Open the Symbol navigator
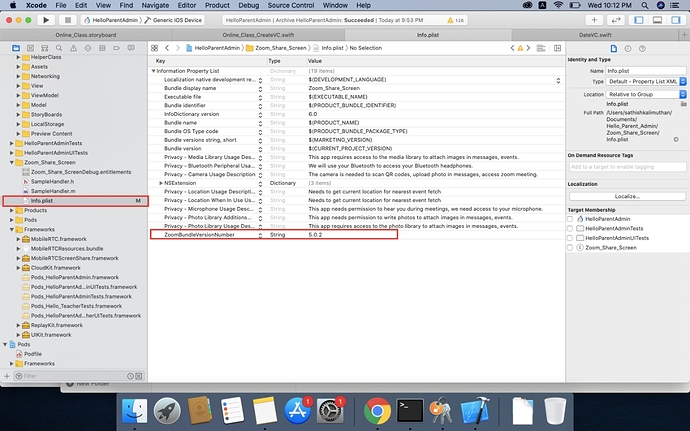 tap(44, 48)
